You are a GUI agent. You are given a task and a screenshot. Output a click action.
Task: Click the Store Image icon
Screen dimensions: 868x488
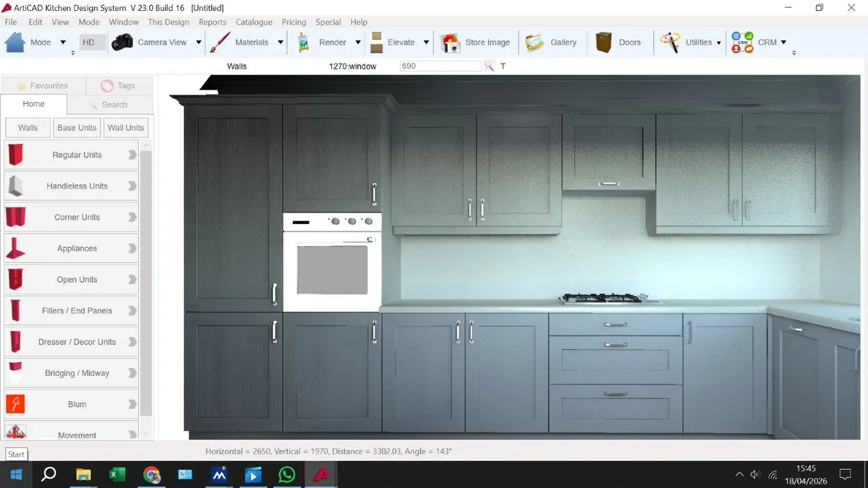pyautogui.click(x=450, y=42)
